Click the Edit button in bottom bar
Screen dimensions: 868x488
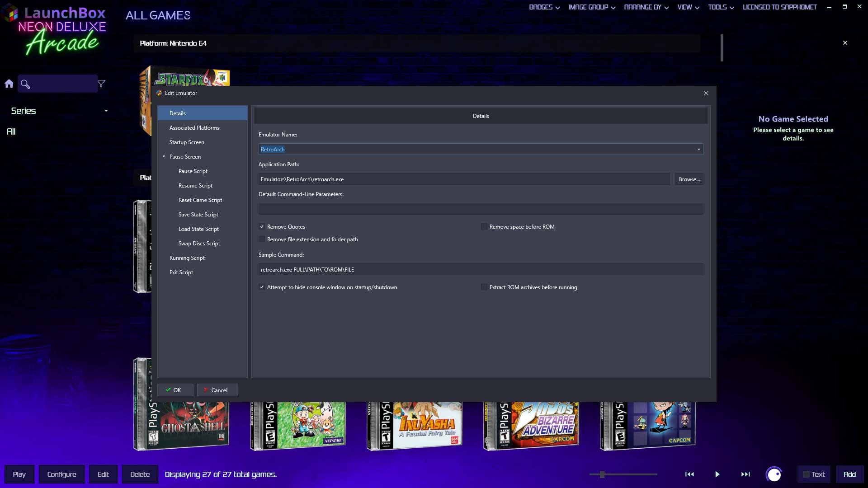103,474
